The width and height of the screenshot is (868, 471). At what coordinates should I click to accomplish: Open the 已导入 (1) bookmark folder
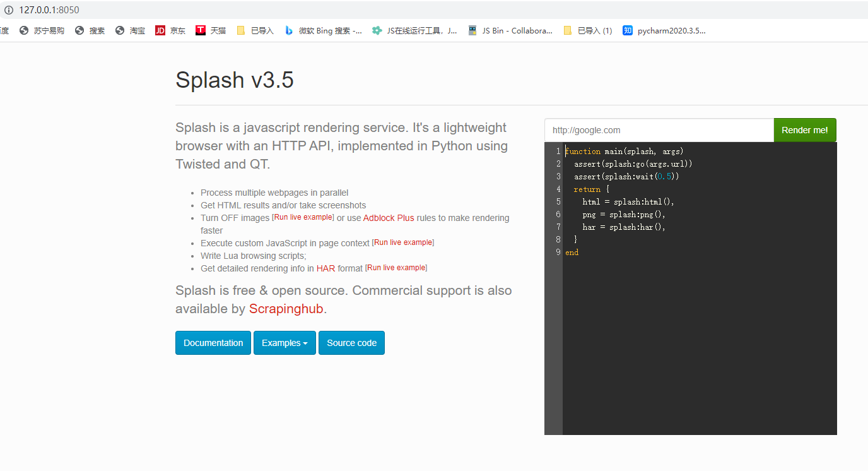click(x=587, y=30)
